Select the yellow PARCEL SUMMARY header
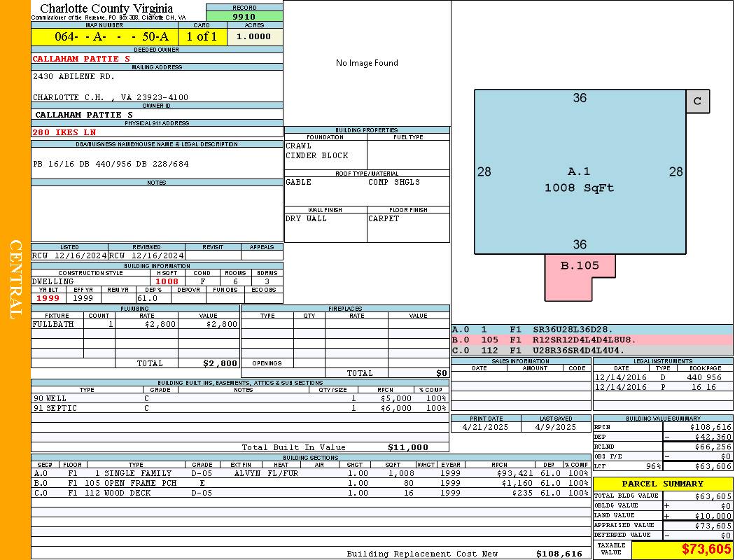Screen dimensions: 735x560 tap(662, 484)
